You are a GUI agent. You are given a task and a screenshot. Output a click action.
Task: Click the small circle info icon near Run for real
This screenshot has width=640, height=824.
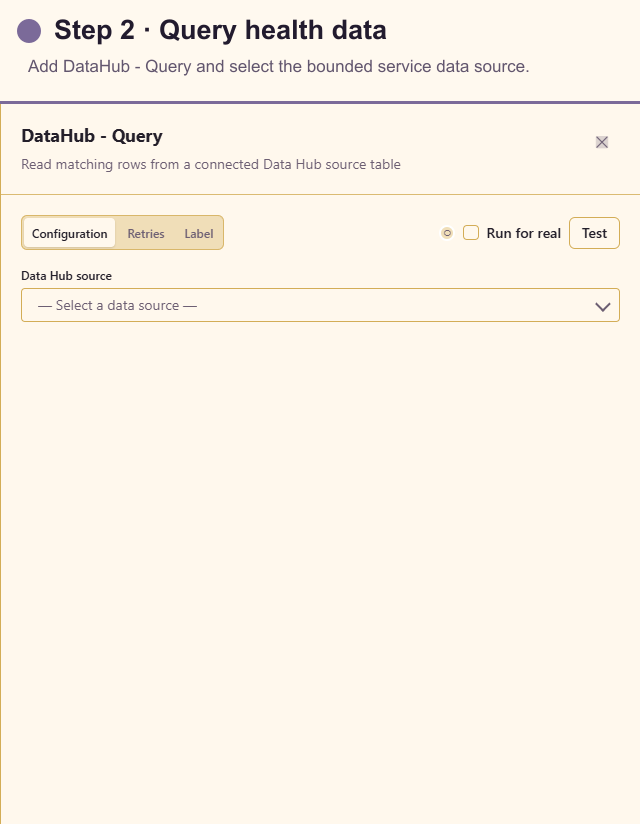[447, 233]
